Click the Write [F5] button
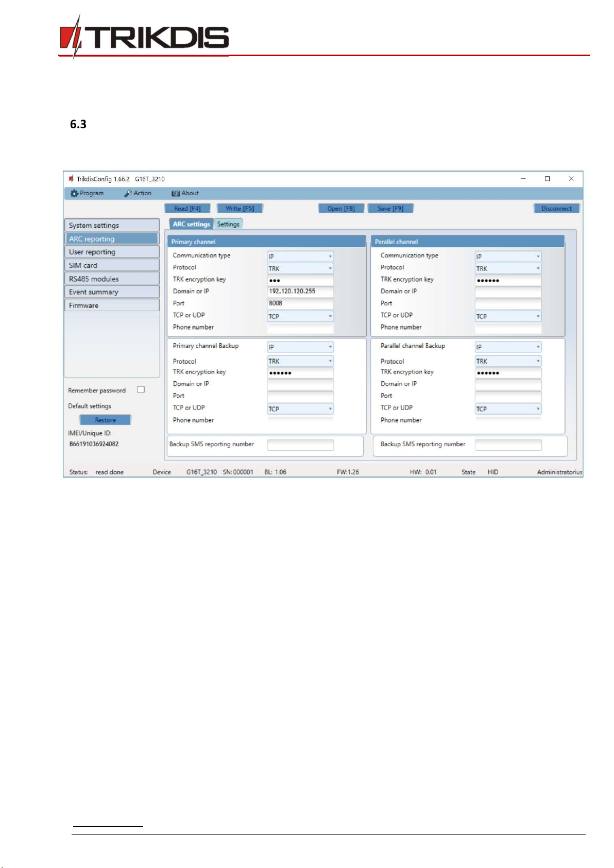The width and height of the screenshot is (614, 868). [240, 209]
